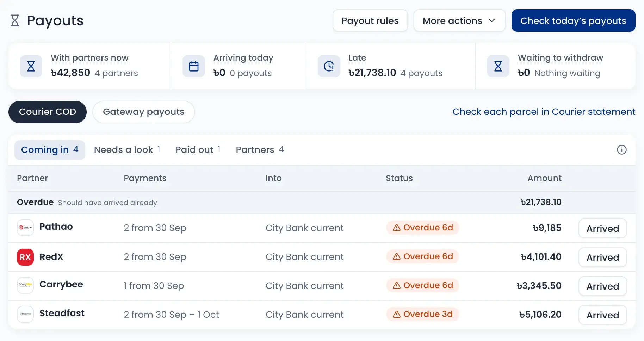Mark Carrybee payout as Arrived

(603, 286)
